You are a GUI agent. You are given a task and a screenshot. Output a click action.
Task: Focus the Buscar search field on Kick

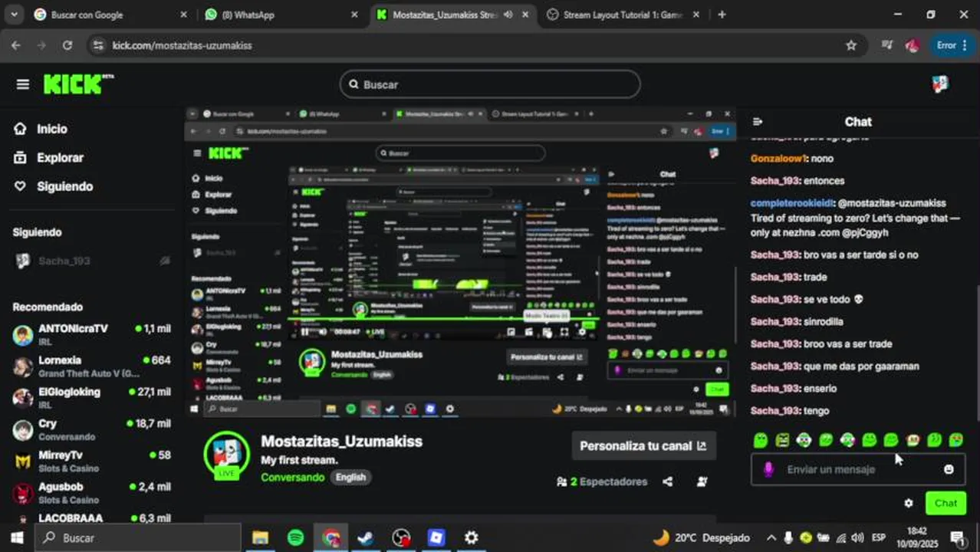[490, 84]
